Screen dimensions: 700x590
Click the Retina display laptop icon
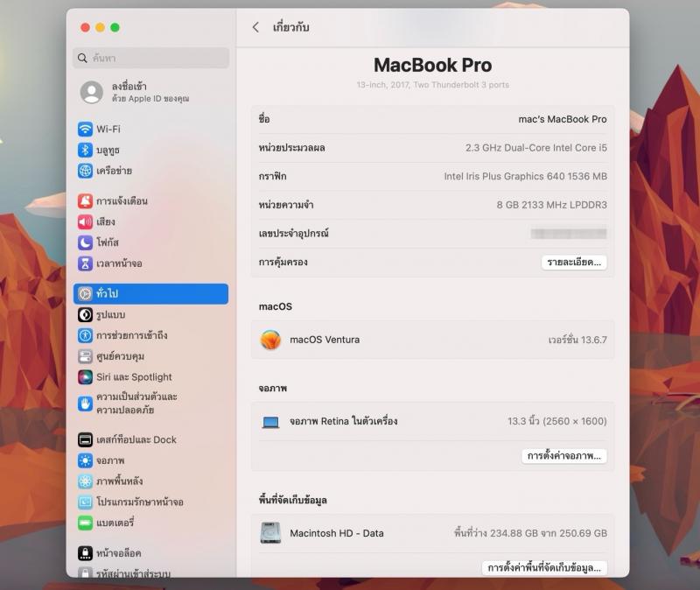click(270, 422)
